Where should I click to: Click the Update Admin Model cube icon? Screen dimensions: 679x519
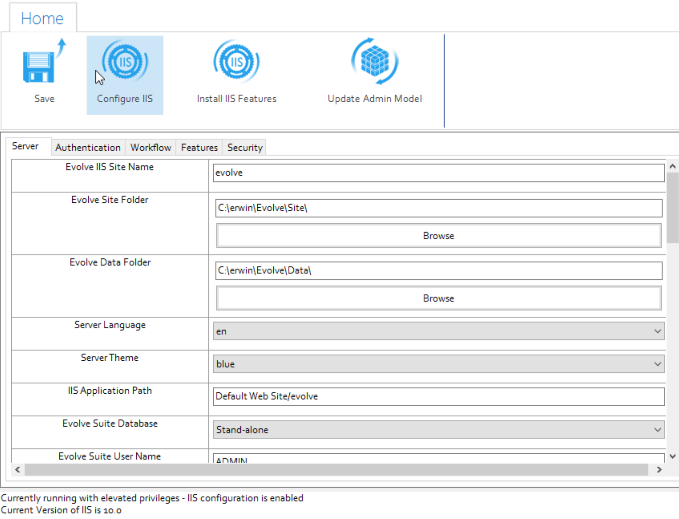pyautogui.click(x=374, y=63)
